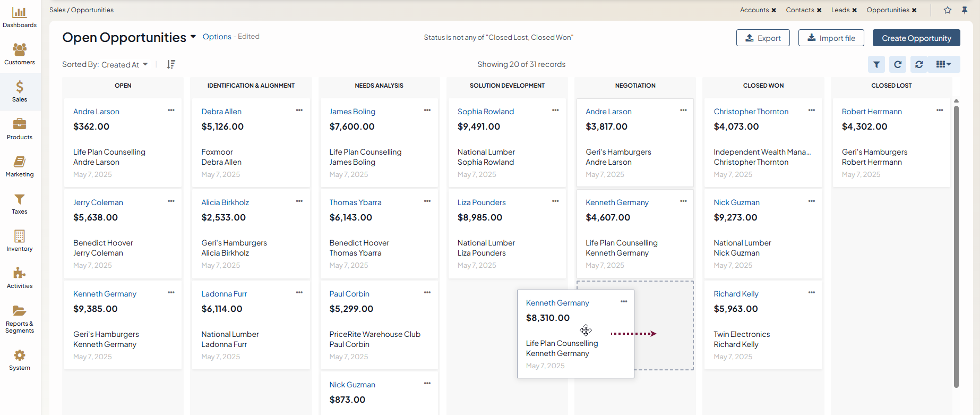Image resolution: width=980 pixels, height=415 pixels.
Task: Open the Inventory module icon
Action: (x=20, y=241)
